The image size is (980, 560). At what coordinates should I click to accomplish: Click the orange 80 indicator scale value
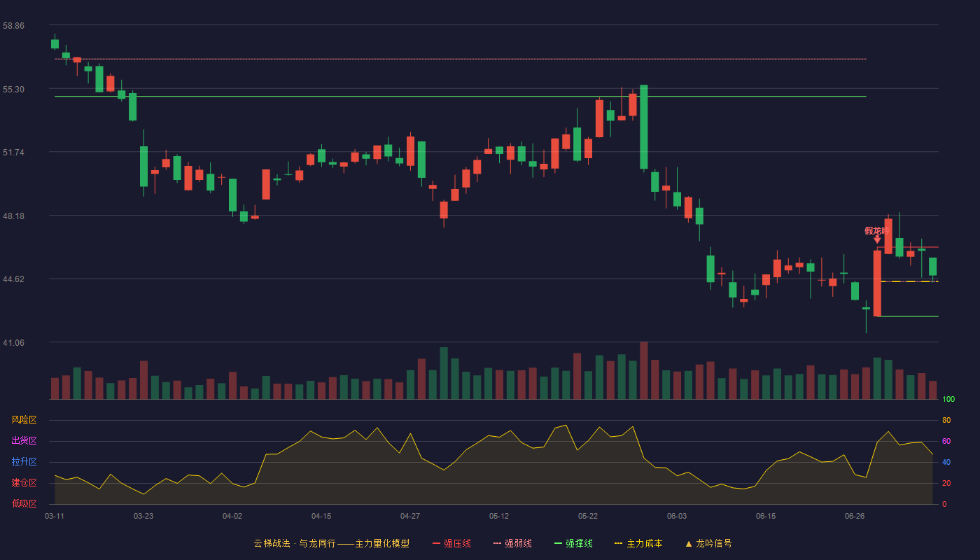946,420
